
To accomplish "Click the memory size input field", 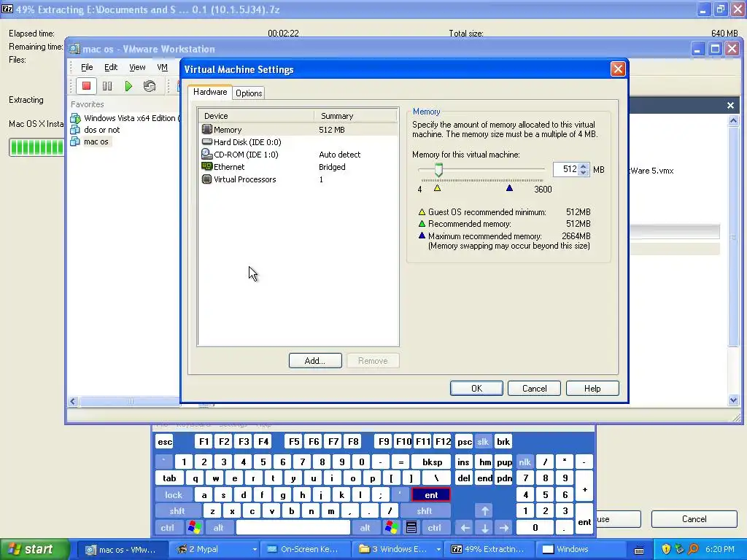I will click(565, 169).
